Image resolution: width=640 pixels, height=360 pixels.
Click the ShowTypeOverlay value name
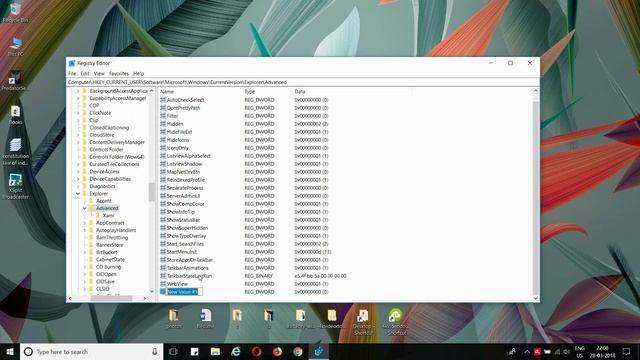(186, 236)
